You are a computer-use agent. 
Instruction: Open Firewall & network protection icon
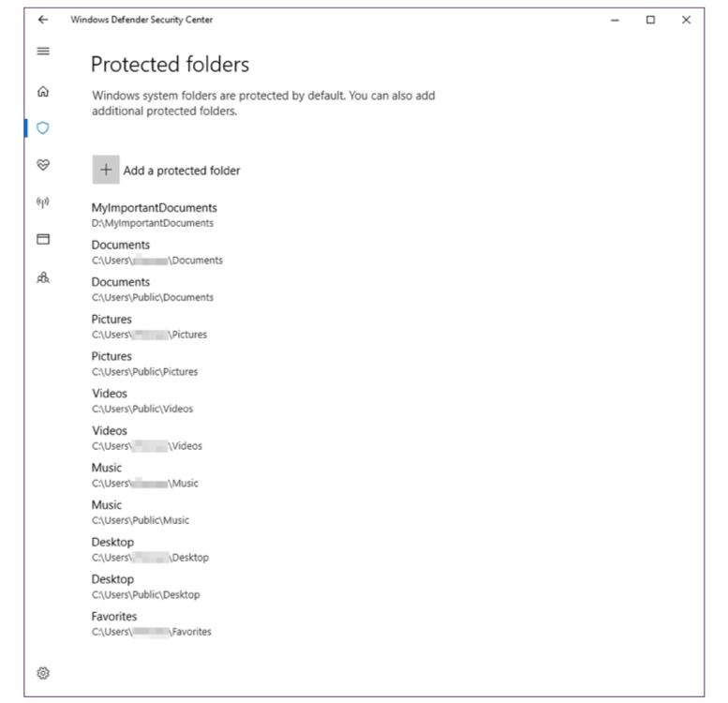pyautogui.click(x=43, y=202)
